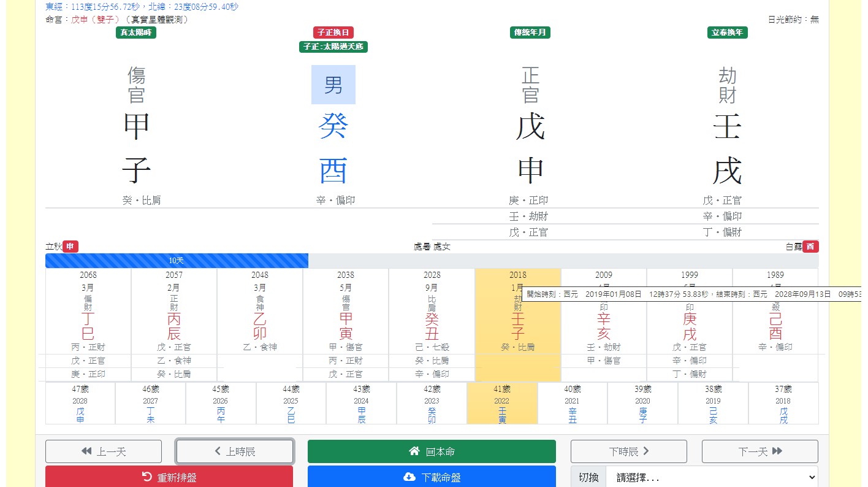
Task: Select year 2019 己亥 at age 38
Action: pos(713,404)
